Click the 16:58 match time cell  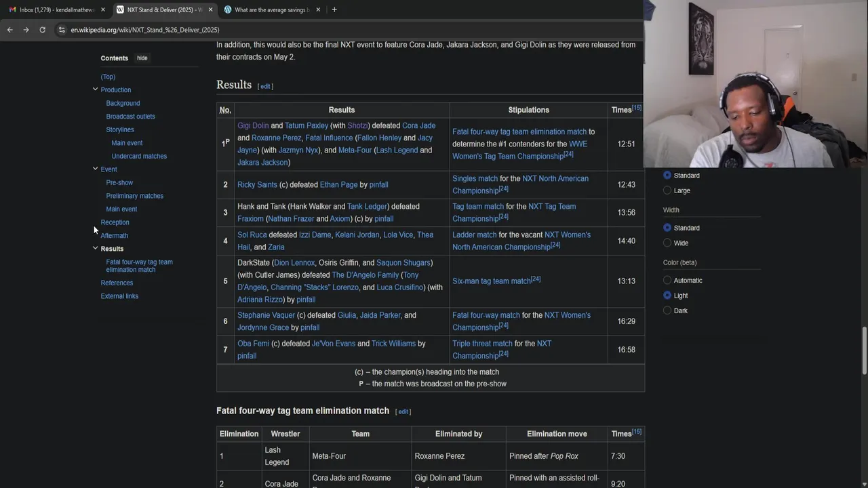click(x=626, y=350)
